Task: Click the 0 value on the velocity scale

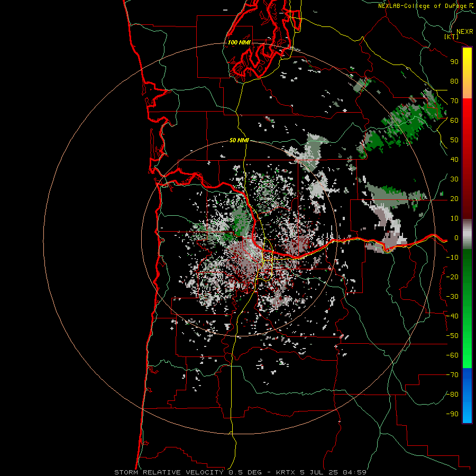Action: 456,237
